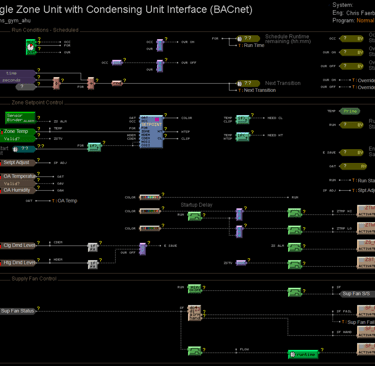Screen dimensions: 375x366
Task: Click the green runtime microblock
Action: tap(303, 355)
